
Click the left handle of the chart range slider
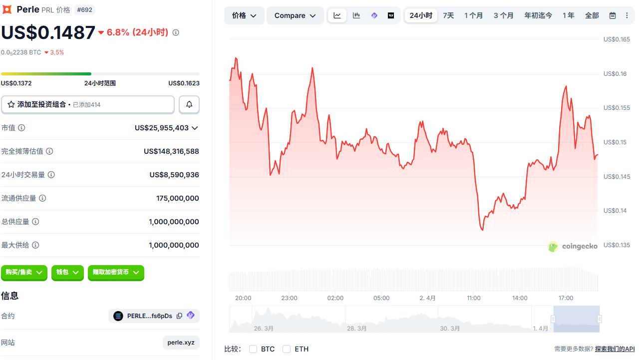553,319
